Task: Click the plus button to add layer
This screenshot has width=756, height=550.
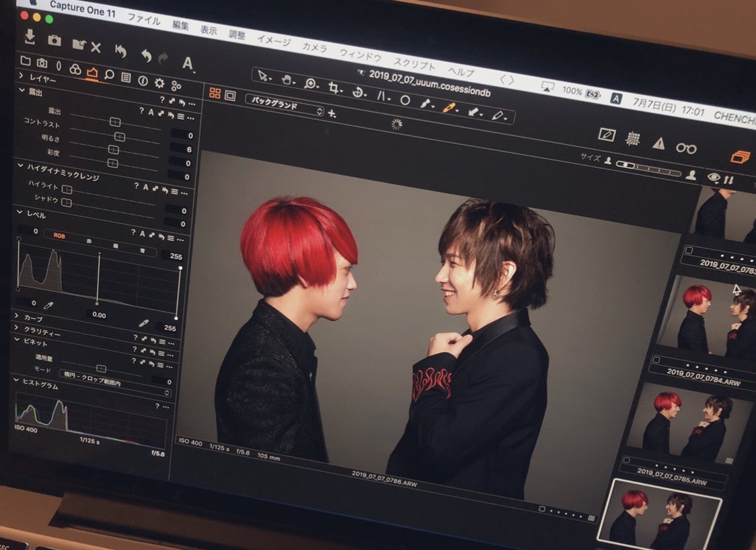Action: (332, 113)
